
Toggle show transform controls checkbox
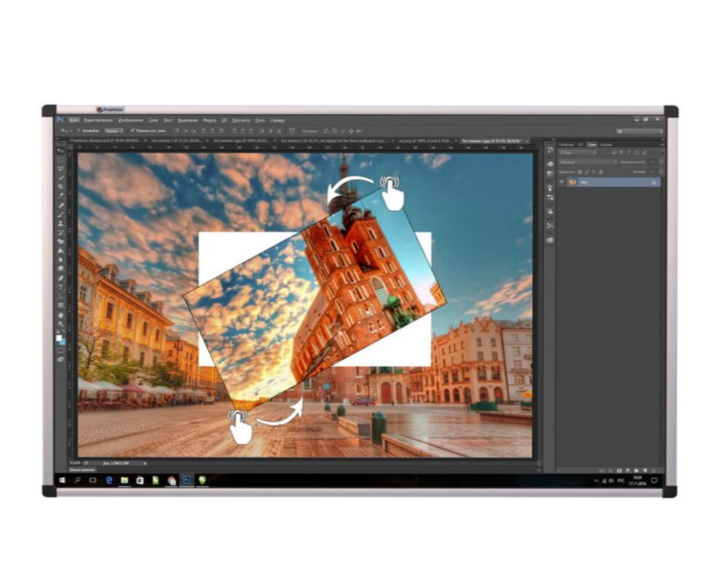pos(132,131)
